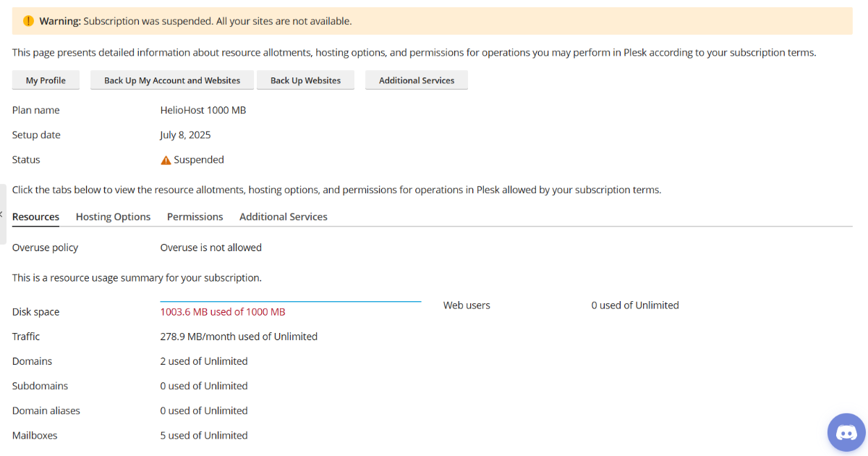This screenshot has height=456, width=868.
Task: Select the Additional Services tab
Action: point(284,216)
